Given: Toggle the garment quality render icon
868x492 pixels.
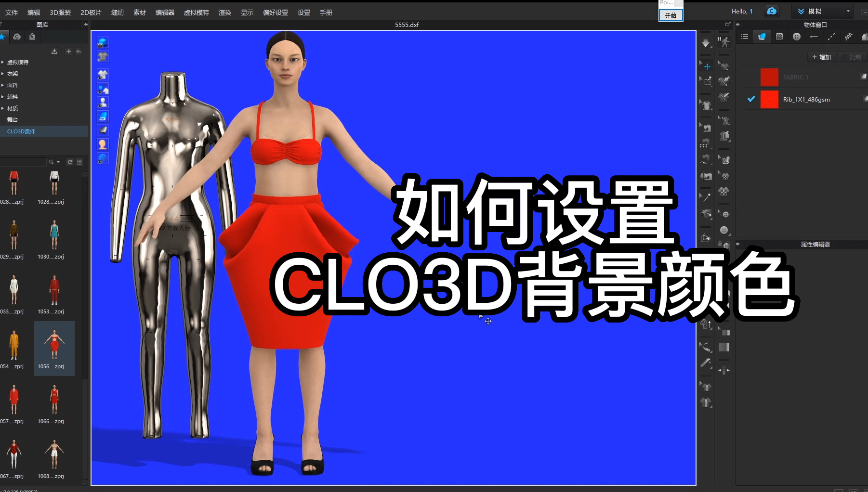Looking at the screenshot, I should pyautogui.click(x=102, y=56).
